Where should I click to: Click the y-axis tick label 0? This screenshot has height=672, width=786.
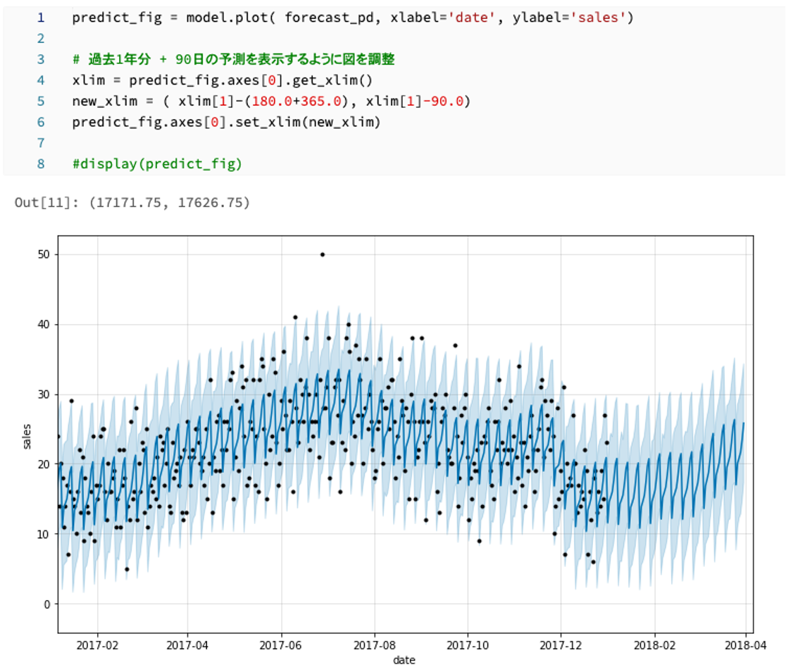(x=46, y=604)
